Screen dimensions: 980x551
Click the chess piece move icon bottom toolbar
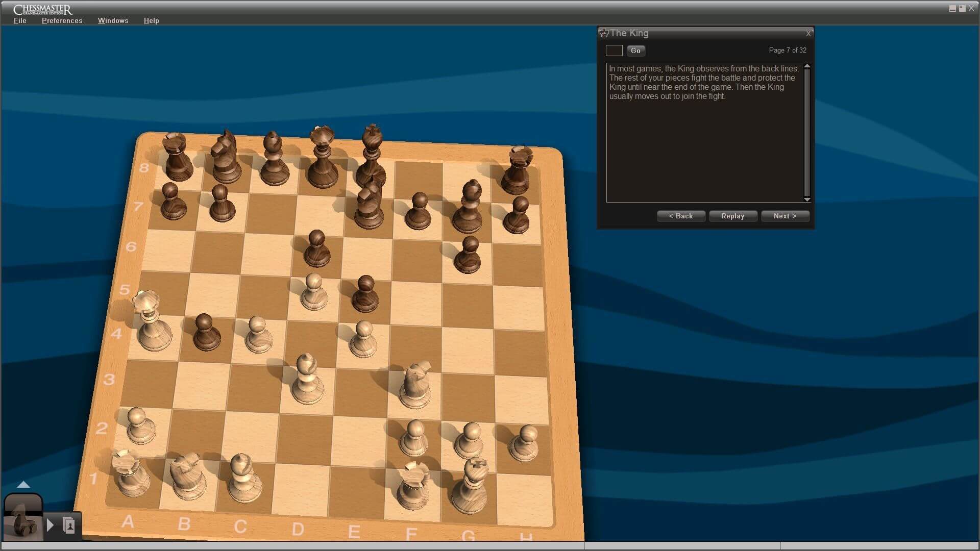67,525
